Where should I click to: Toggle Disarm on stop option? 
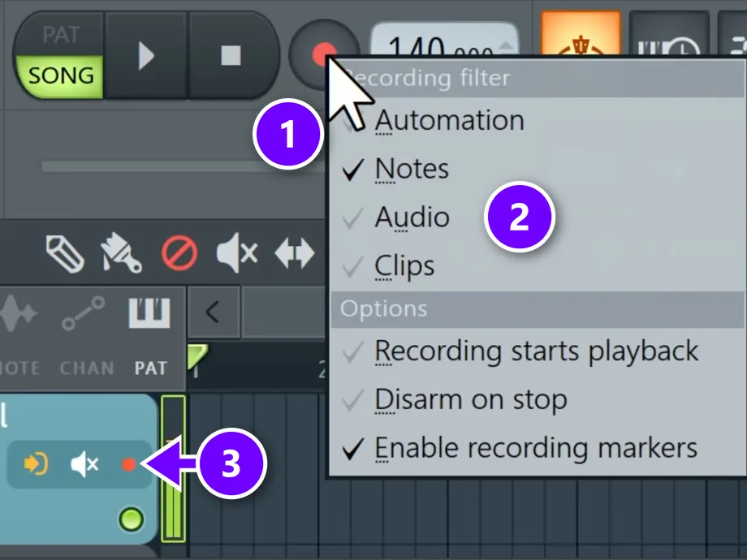click(537, 399)
